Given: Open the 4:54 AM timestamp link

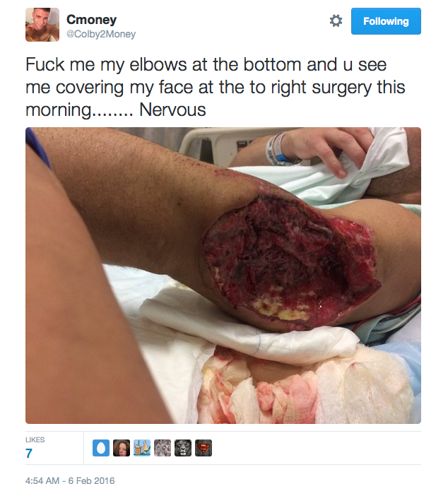Looking at the screenshot, I should [70, 480].
